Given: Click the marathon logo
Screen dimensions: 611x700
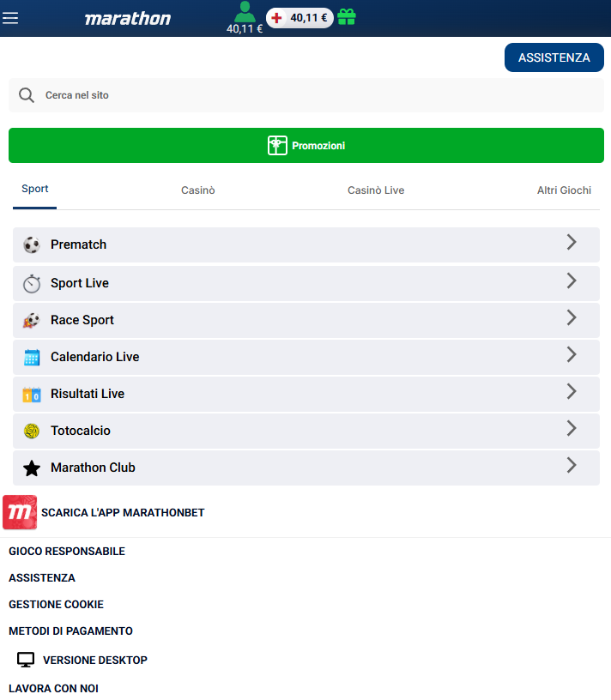Looking at the screenshot, I should pyautogui.click(x=128, y=19).
